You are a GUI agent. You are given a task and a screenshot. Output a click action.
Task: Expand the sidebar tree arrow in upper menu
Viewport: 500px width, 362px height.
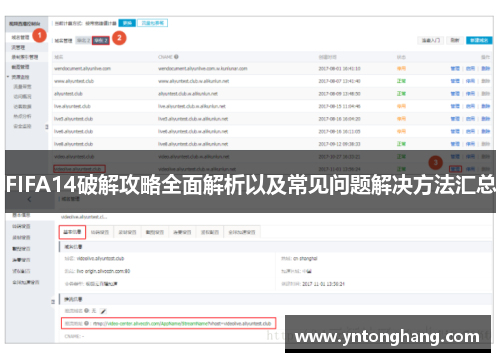click(x=8, y=77)
